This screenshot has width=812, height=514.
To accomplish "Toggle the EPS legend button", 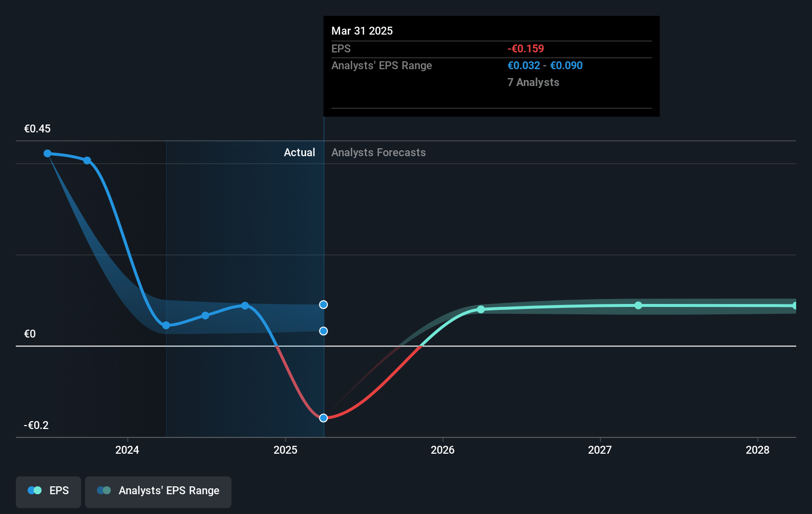I will coord(48,492).
